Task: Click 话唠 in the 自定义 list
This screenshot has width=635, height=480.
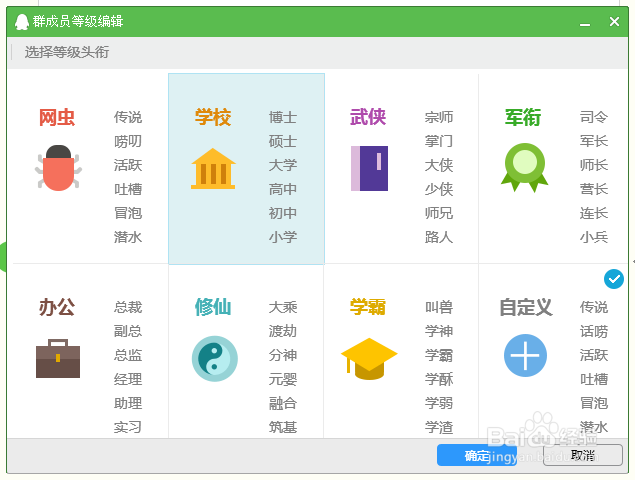Action: (594, 331)
